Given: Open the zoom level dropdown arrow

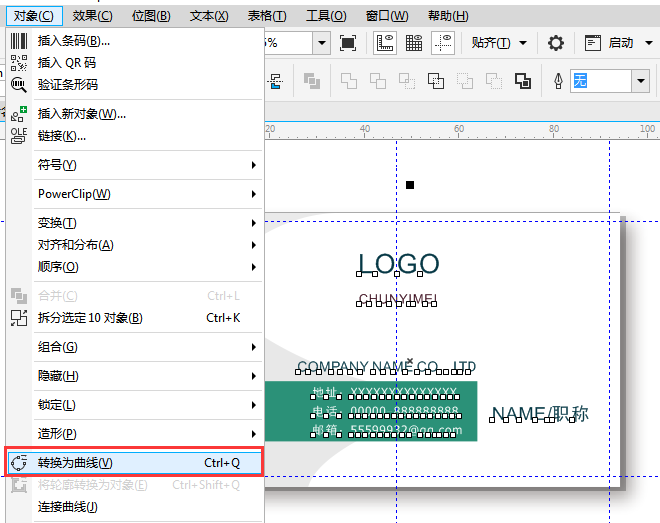Looking at the screenshot, I should click(x=322, y=43).
